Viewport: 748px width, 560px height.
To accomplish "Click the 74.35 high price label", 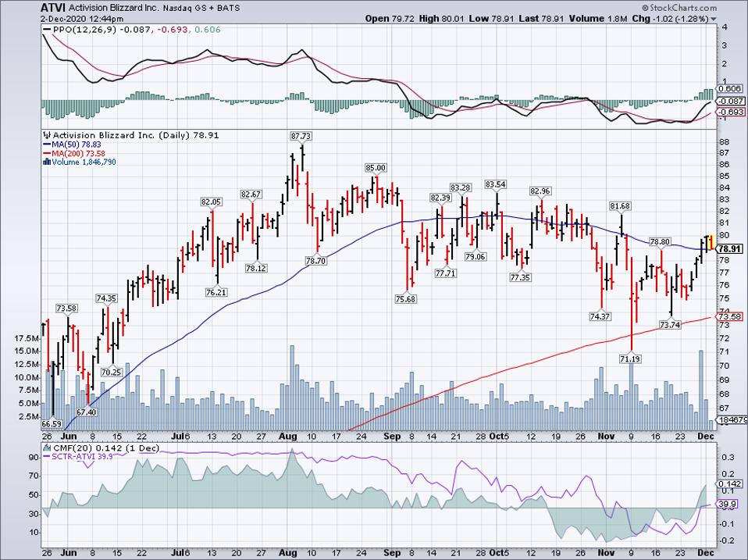I will 106,298.
